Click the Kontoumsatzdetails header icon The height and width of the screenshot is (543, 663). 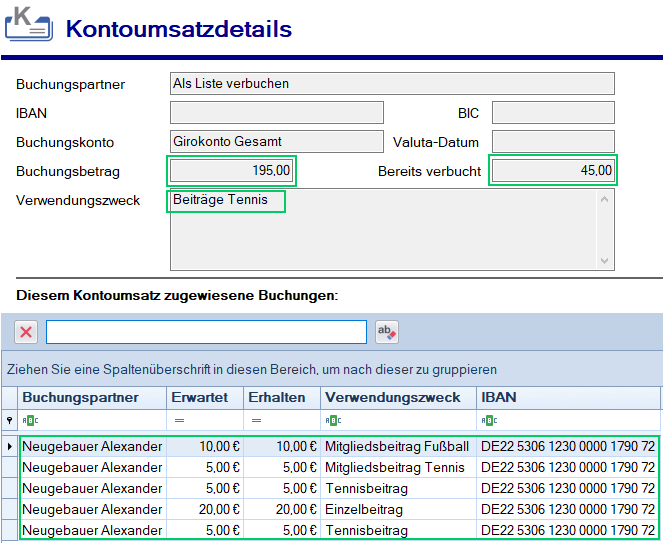pos(29,24)
